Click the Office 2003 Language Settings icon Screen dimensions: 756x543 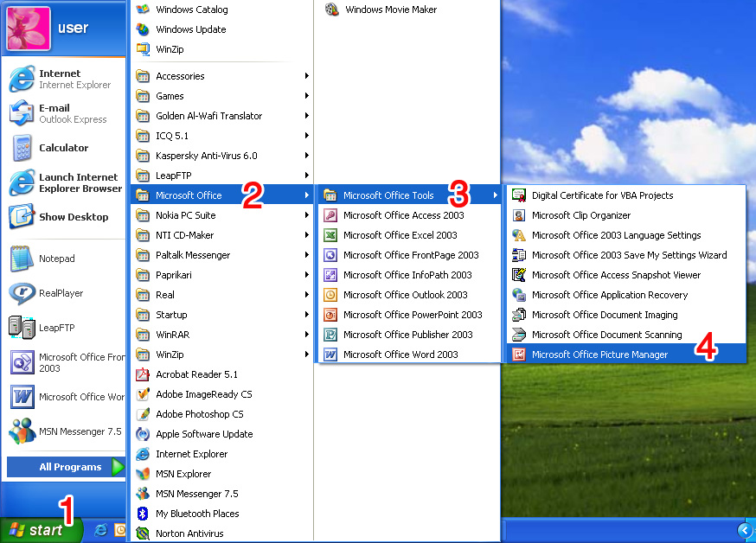click(x=519, y=235)
